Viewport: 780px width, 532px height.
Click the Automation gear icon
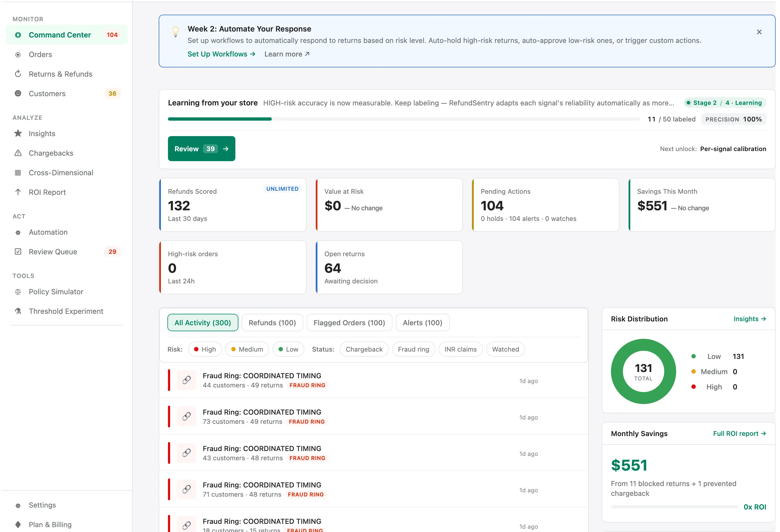click(x=18, y=233)
